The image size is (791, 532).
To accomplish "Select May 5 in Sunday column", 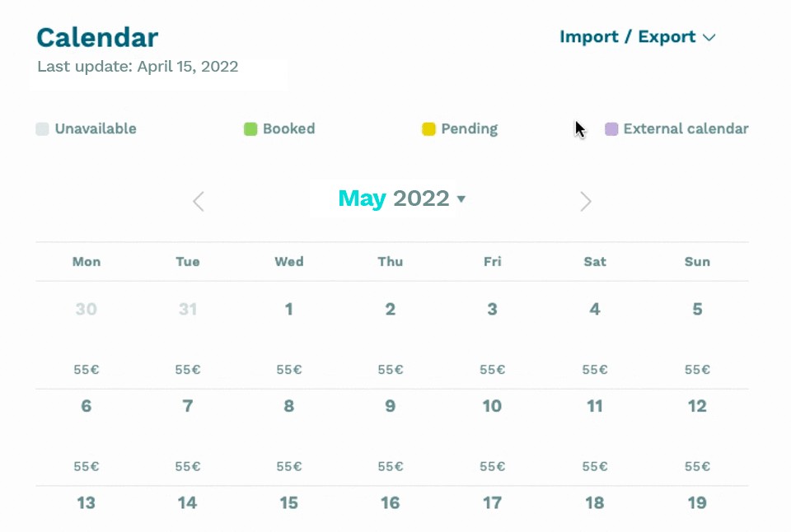I will click(x=697, y=310).
